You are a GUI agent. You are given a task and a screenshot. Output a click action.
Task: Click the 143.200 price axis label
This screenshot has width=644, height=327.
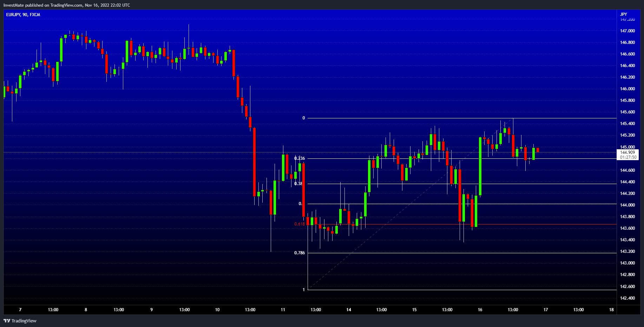(x=627, y=251)
